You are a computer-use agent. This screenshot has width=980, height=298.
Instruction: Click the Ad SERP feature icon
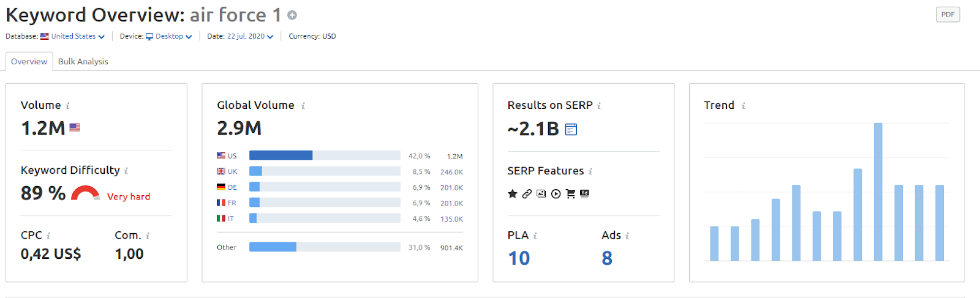click(584, 193)
